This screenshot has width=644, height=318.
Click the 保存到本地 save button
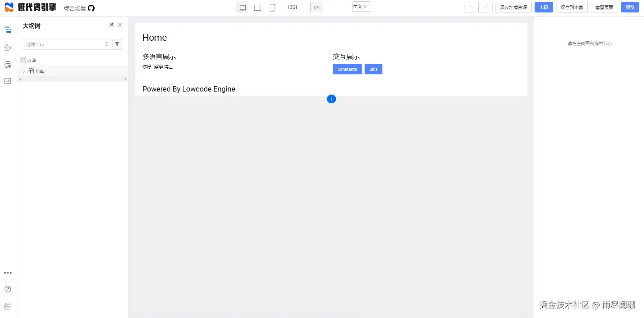572,7
